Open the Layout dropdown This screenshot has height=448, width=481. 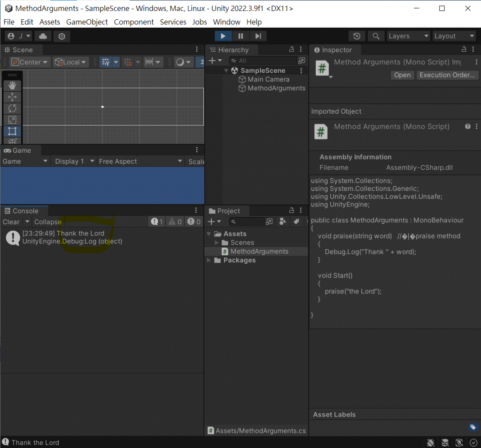[x=454, y=36]
